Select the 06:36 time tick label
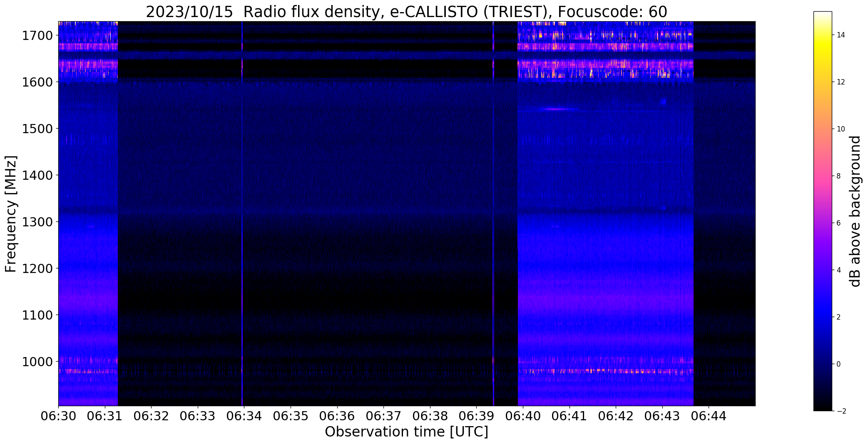 pyautogui.click(x=337, y=416)
